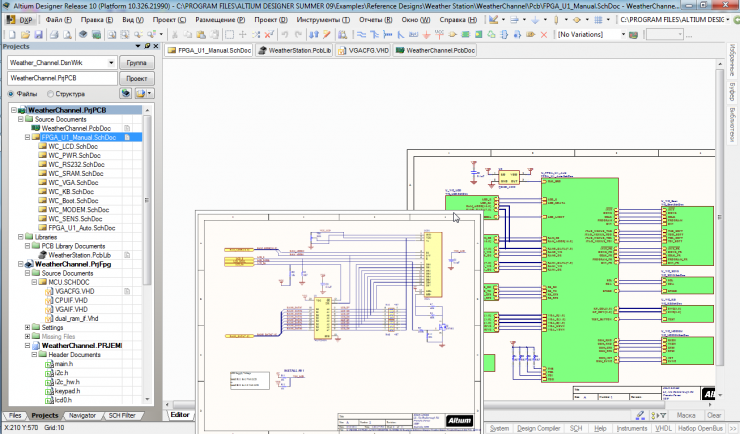Click the Проект button in Projects panel

[x=136, y=78]
